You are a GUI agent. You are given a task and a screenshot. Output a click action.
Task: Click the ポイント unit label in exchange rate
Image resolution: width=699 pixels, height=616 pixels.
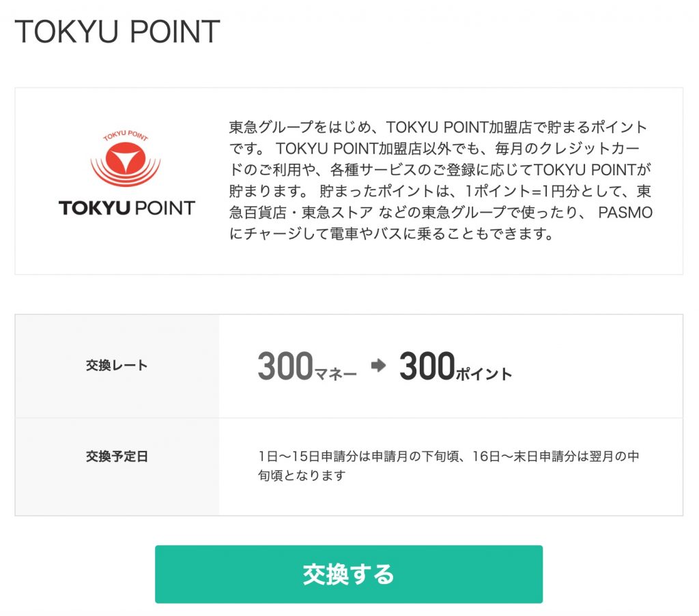click(484, 373)
